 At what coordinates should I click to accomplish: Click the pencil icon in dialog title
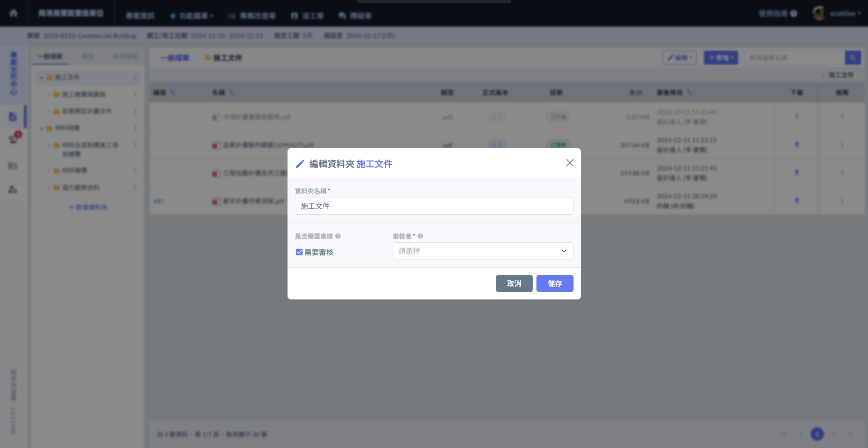point(300,164)
